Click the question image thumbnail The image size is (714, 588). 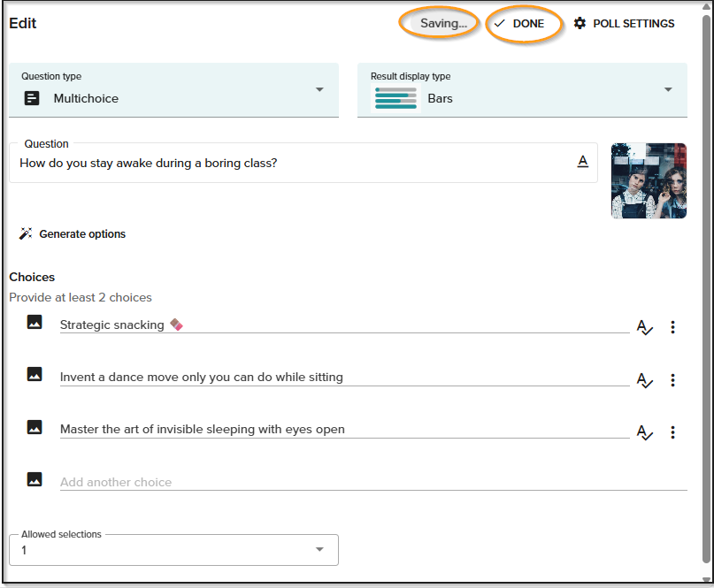pyautogui.click(x=649, y=180)
